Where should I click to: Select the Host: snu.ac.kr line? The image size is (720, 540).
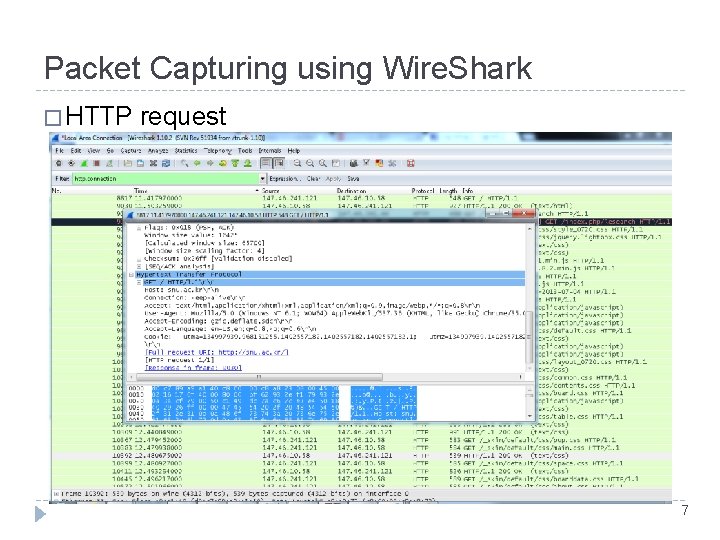coord(181,290)
